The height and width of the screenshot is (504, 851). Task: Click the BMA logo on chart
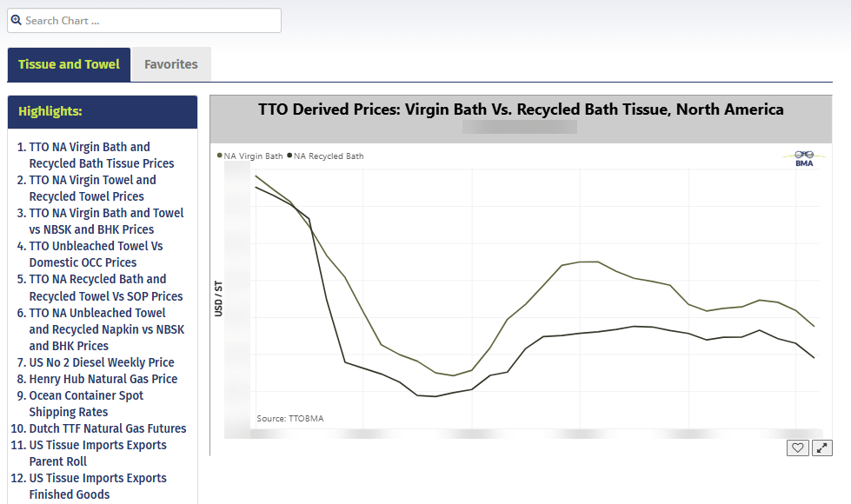pyautogui.click(x=803, y=158)
